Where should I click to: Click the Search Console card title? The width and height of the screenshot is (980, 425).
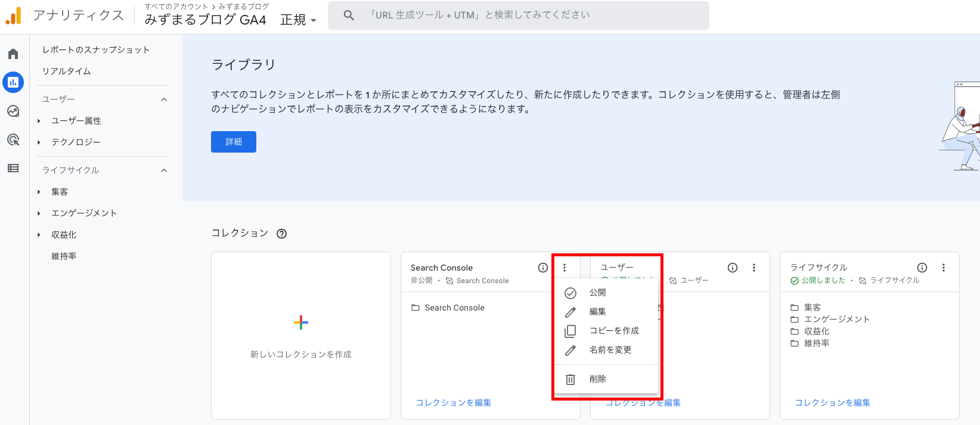(x=442, y=268)
